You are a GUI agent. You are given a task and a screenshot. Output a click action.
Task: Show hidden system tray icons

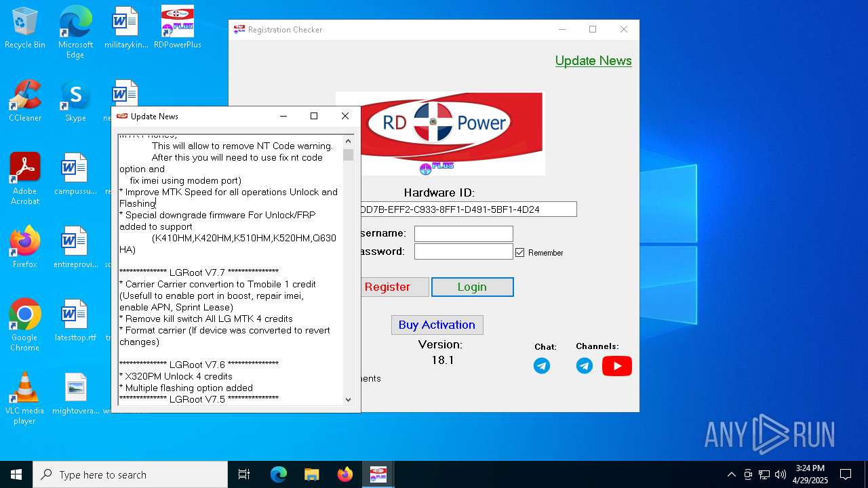[x=731, y=474]
